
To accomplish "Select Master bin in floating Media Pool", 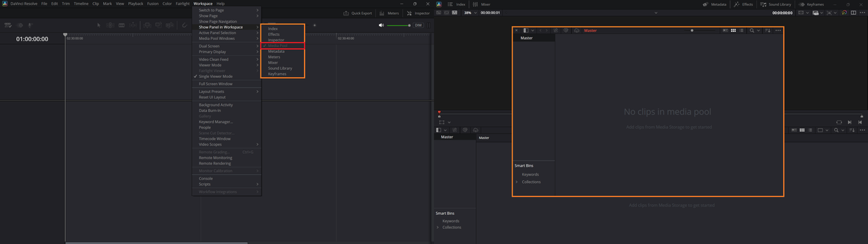I will pyautogui.click(x=534, y=38).
